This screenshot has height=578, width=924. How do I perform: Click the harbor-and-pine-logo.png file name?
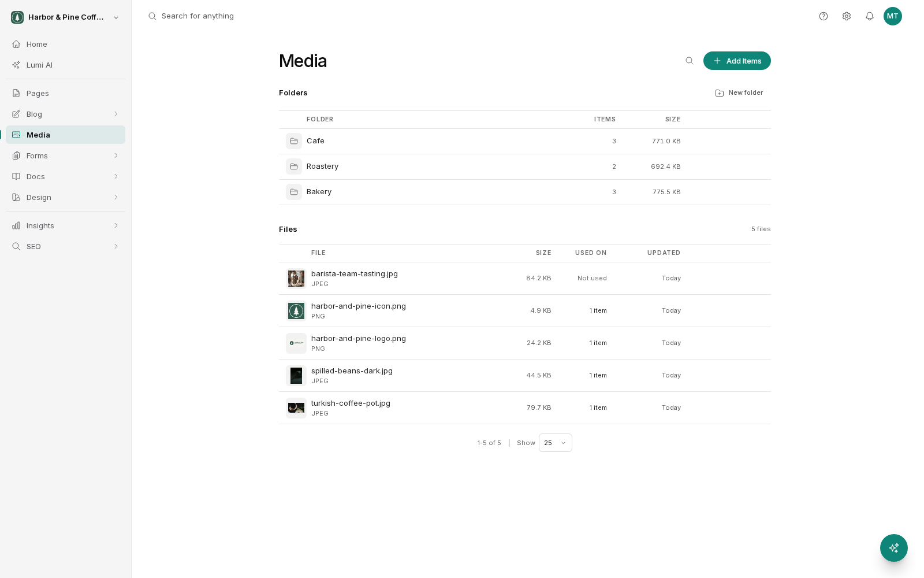[x=359, y=338]
